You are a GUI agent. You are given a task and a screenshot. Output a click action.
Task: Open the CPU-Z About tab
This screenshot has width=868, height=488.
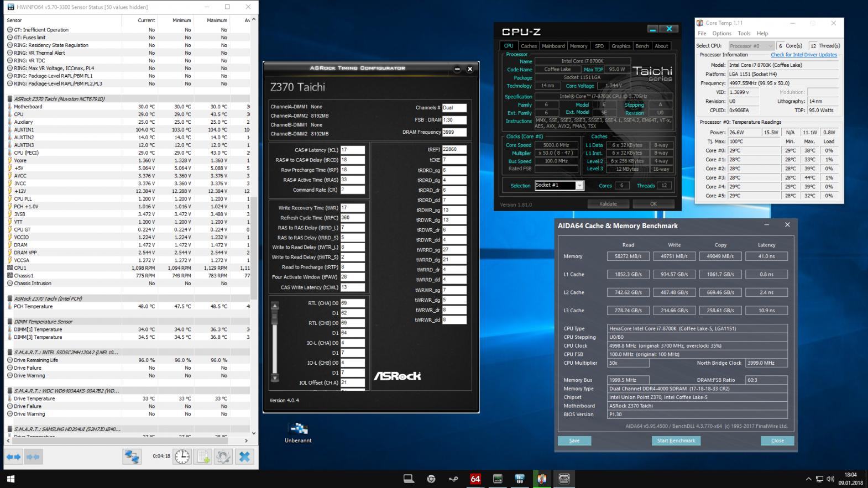pyautogui.click(x=661, y=46)
